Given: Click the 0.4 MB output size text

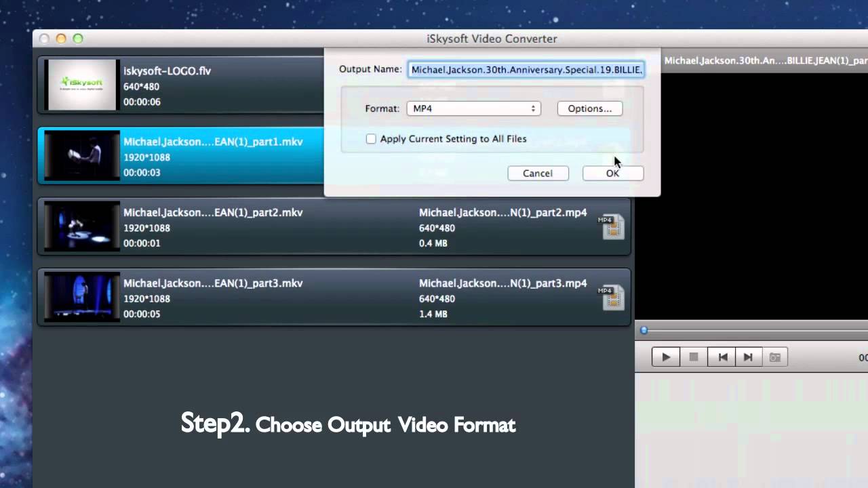Looking at the screenshot, I should tap(433, 243).
